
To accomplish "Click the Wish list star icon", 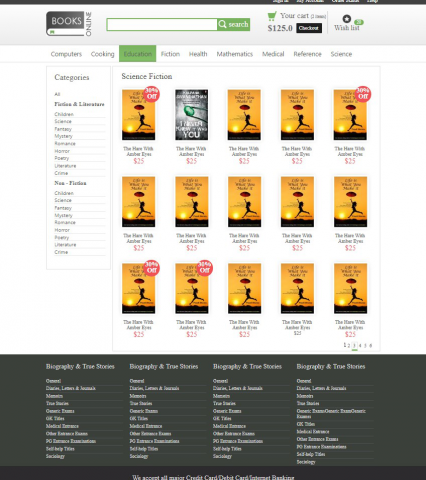I will click(x=347, y=19).
